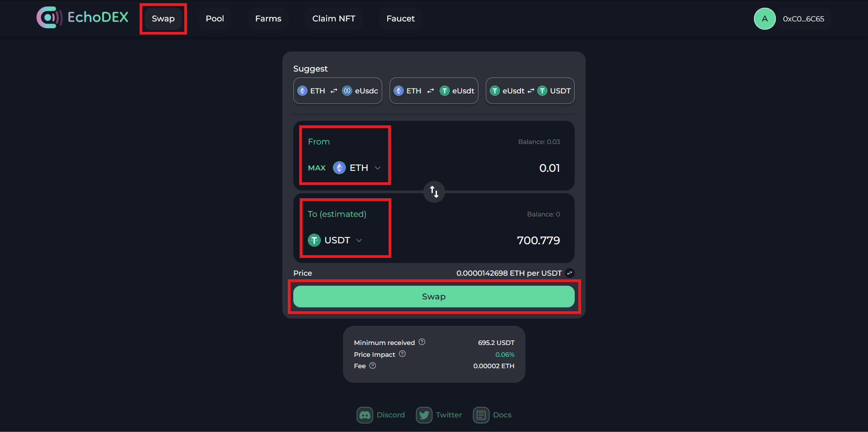Toggle the price ratio inversion icon
The image size is (868, 432).
(569, 273)
